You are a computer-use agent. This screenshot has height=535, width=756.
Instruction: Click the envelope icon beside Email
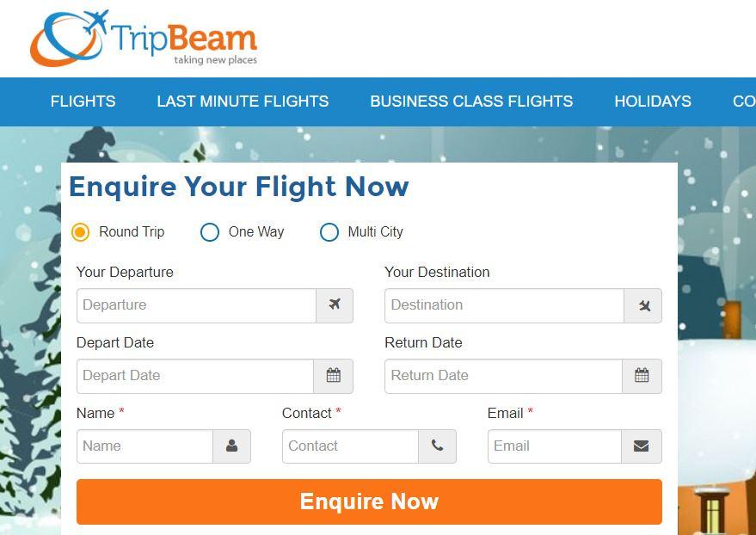[x=641, y=446]
